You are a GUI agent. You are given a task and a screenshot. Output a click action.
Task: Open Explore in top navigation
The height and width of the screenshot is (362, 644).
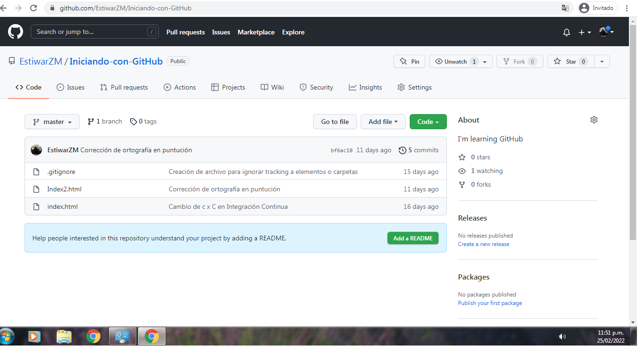(293, 32)
